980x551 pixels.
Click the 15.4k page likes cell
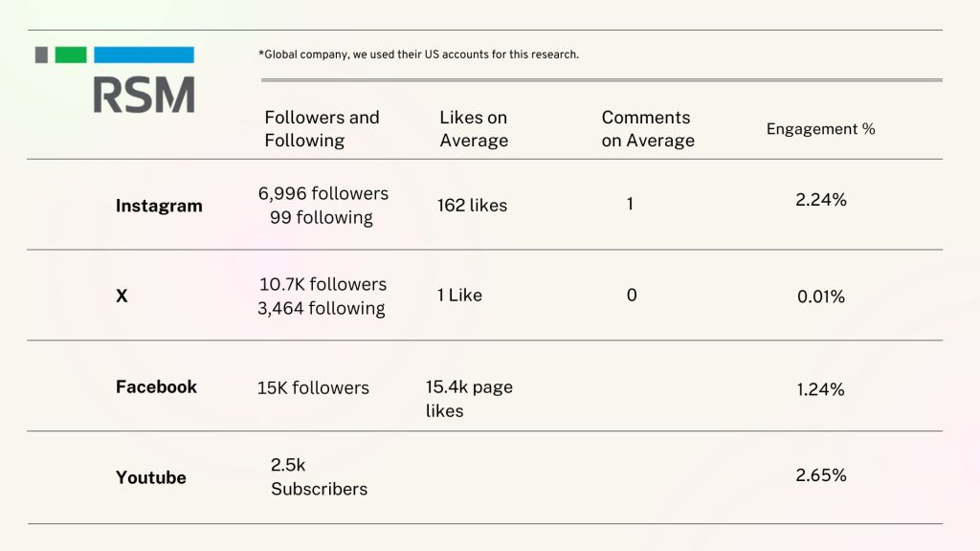click(469, 399)
